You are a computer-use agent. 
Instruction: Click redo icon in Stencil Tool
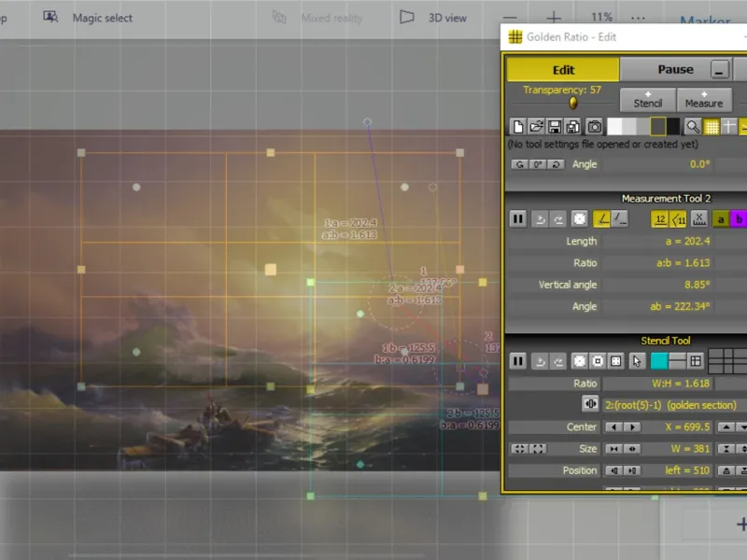click(x=557, y=361)
